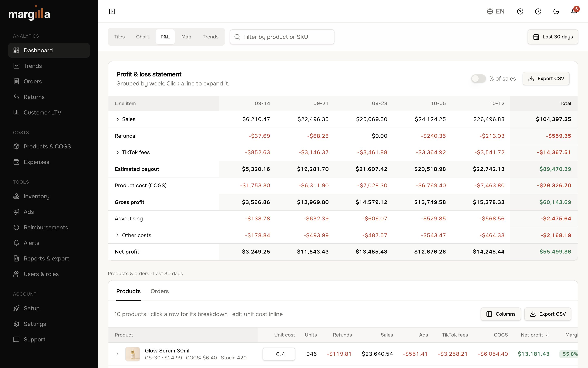Focus the Filter by product or SKU field
This screenshot has width=588, height=368.
pyautogui.click(x=282, y=37)
